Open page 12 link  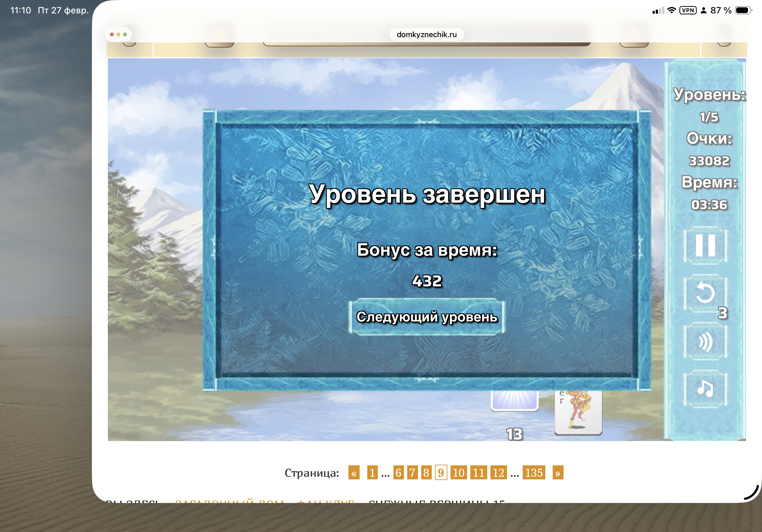tap(498, 473)
